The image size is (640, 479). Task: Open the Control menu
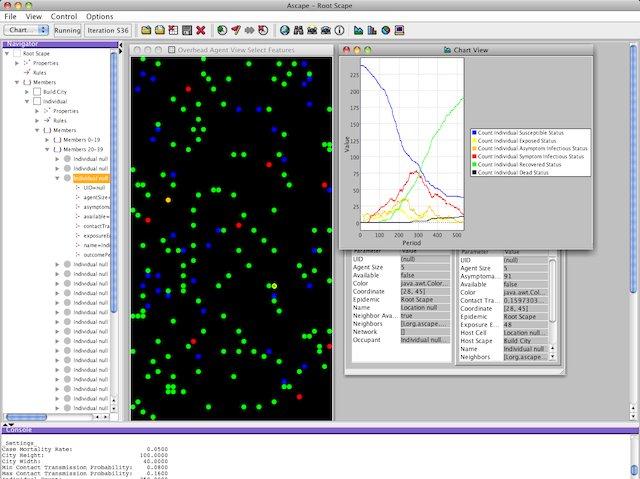pos(63,16)
